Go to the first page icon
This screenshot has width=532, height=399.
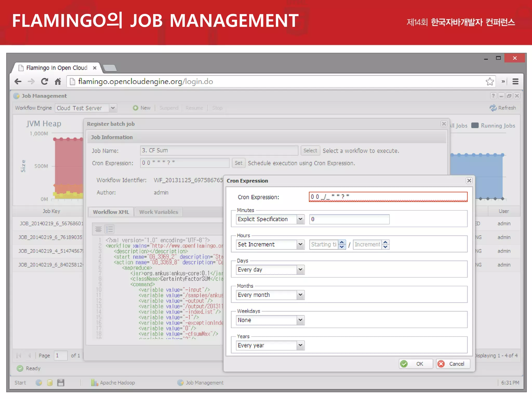pyautogui.click(x=18, y=355)
